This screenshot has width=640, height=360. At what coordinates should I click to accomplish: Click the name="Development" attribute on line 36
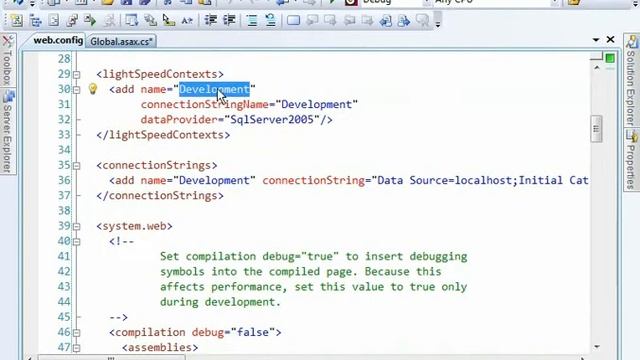click(x=198, y=180)
